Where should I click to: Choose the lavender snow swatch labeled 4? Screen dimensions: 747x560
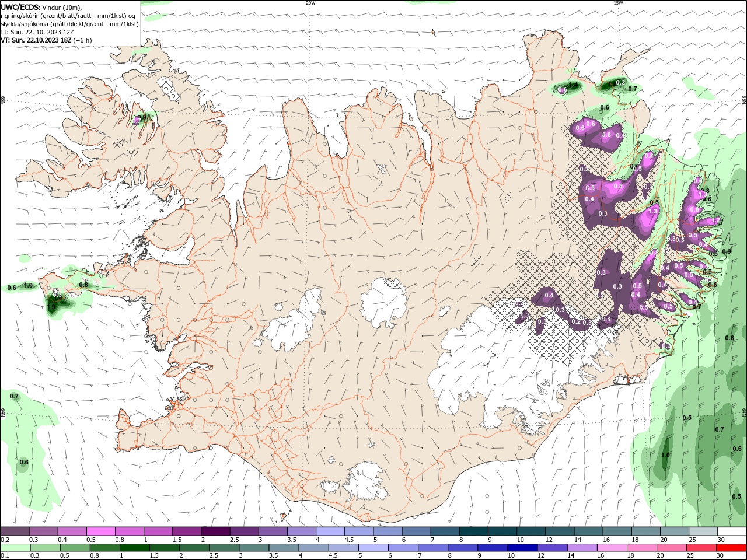[x=330, y=531]
